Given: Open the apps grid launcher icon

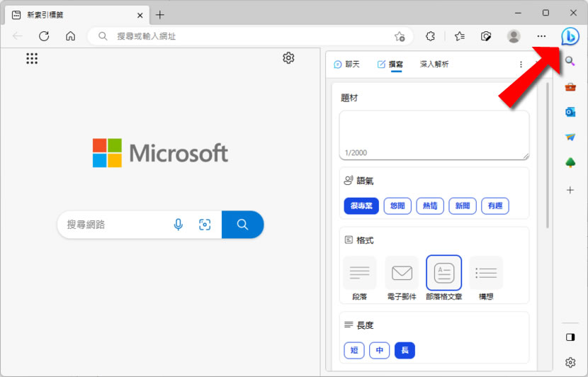Looking at the screenshot, I should click(x=32, y=58).
